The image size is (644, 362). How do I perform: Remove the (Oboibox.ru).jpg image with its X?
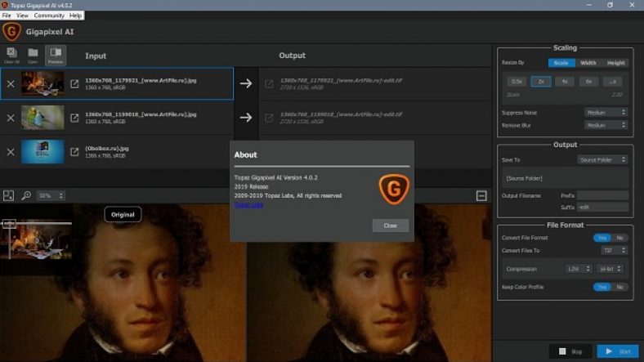point(11,152)
